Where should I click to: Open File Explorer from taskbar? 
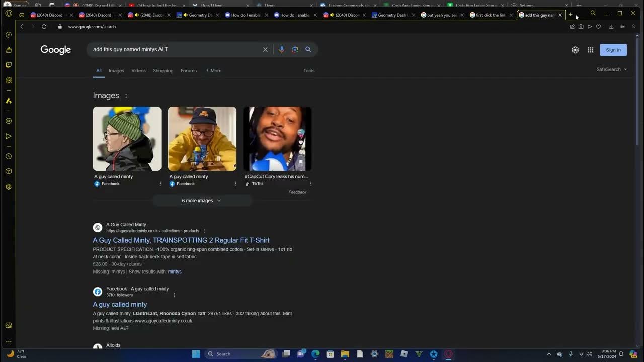coord(345,354)
